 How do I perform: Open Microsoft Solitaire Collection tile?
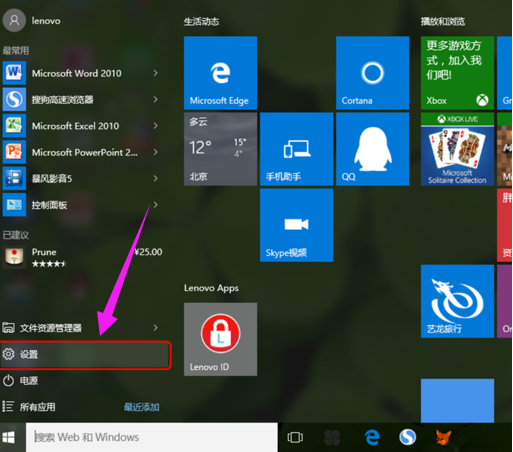(x=457, y=149)
